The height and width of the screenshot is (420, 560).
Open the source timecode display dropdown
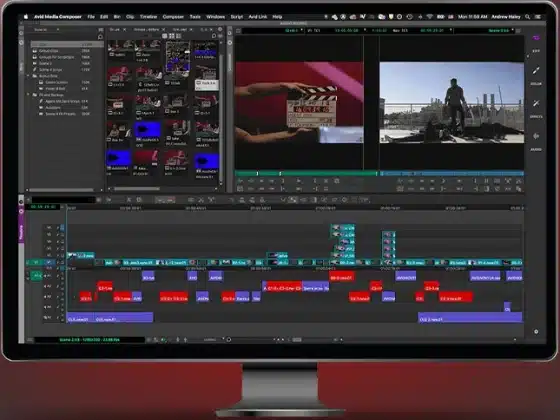[x=365, y=30]
